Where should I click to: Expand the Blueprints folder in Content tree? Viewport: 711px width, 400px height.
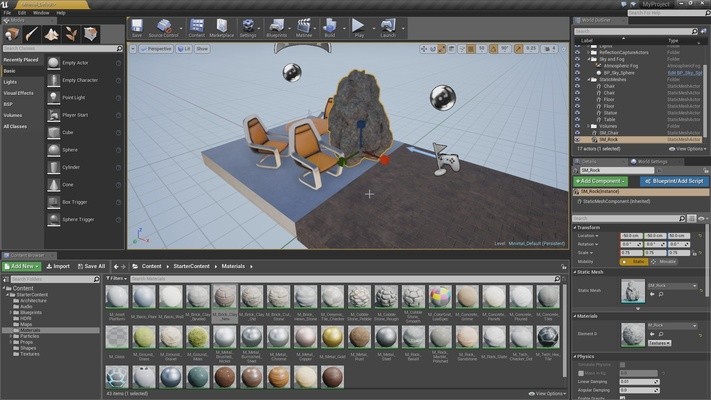[11, 312]
